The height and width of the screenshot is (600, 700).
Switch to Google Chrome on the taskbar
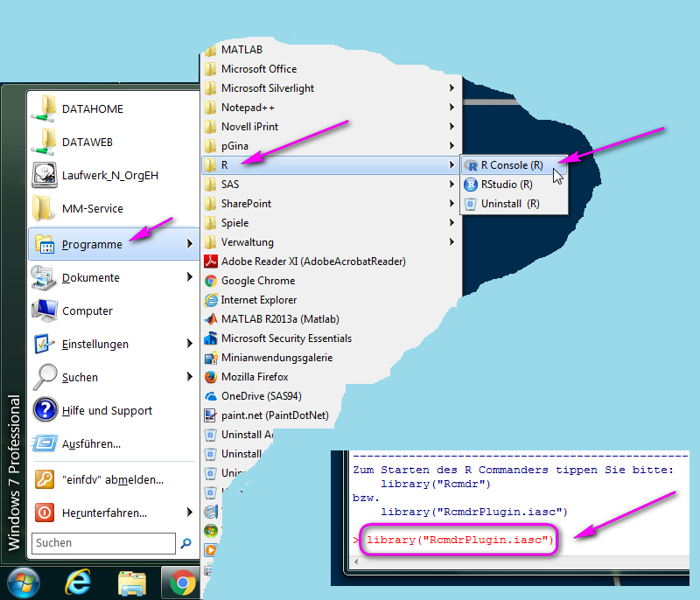click(182, 583)
